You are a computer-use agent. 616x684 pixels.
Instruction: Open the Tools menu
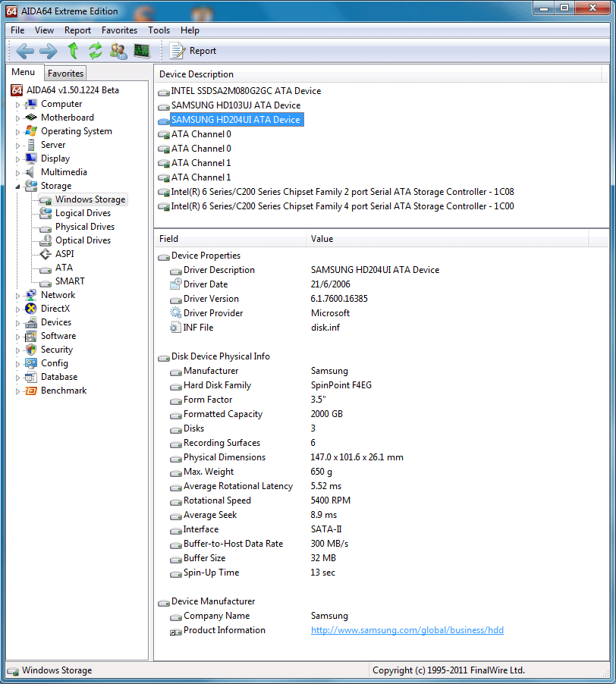(x=159, y=30)
